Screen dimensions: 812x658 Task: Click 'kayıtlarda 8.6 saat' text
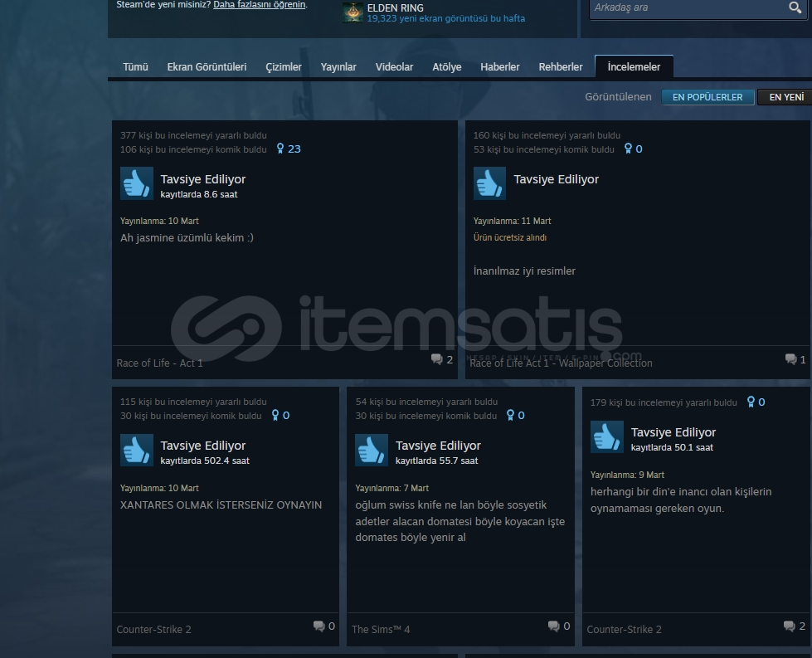[199, 194]
